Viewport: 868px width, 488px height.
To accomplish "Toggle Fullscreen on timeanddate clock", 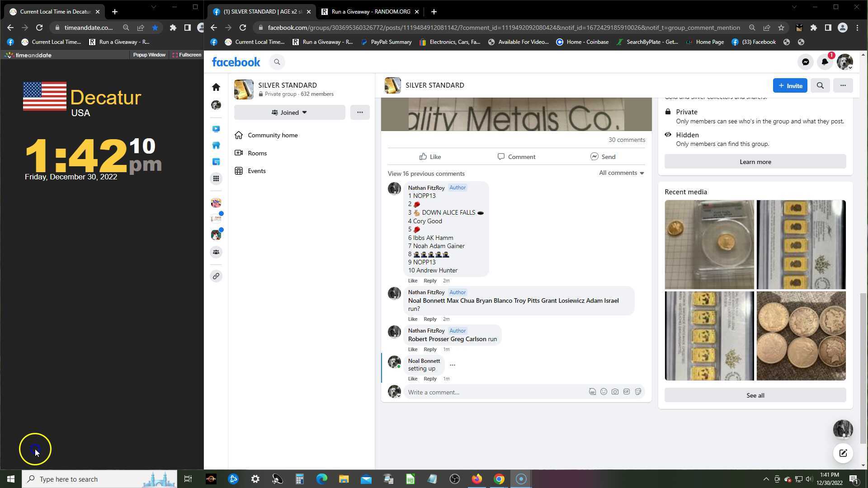I will tap(187, 55).
